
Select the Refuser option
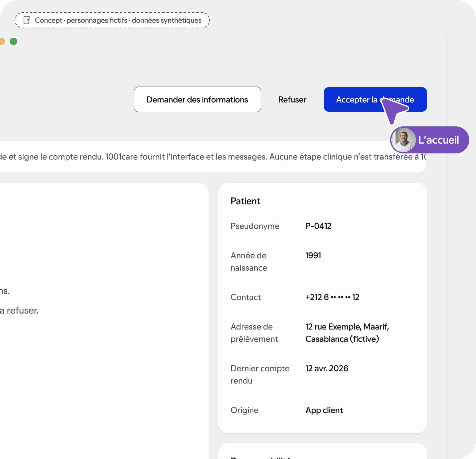[292, 100]
